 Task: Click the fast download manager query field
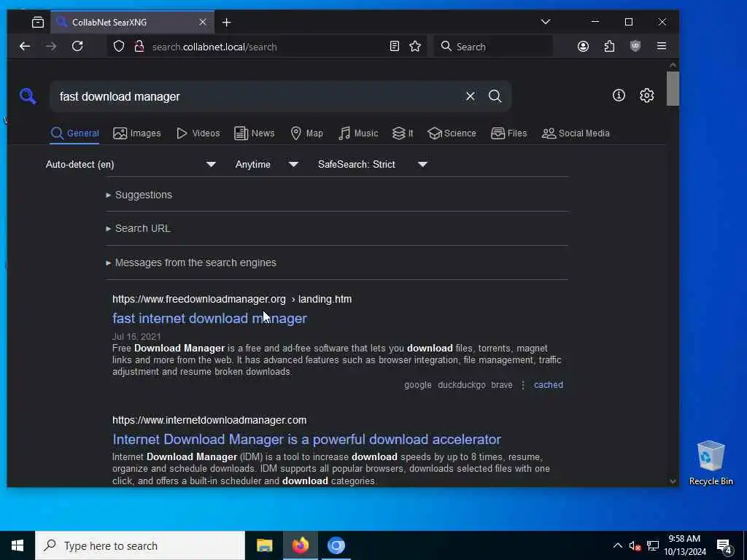pyautogui.click(x=258, y=96)
